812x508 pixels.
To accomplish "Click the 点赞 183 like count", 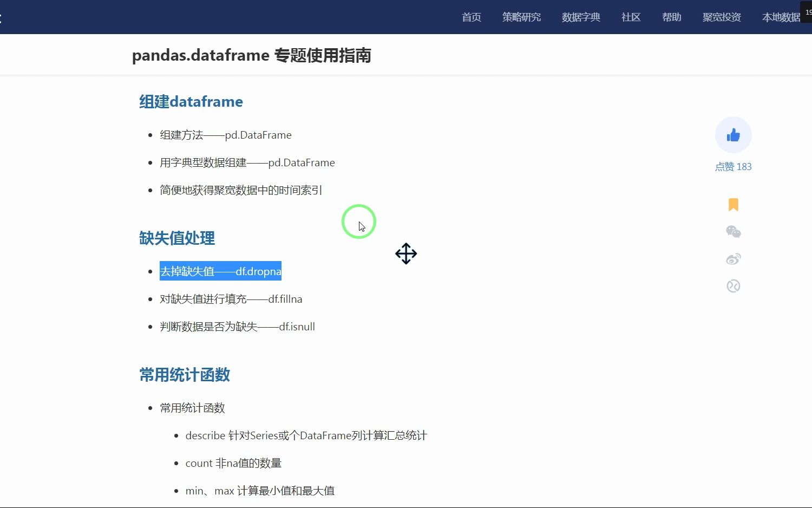I will pos(733,167).
